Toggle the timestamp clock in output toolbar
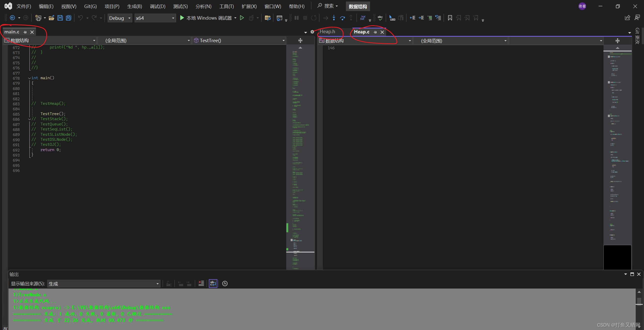Viewport: 644px width, 330px height. (225, 284)
